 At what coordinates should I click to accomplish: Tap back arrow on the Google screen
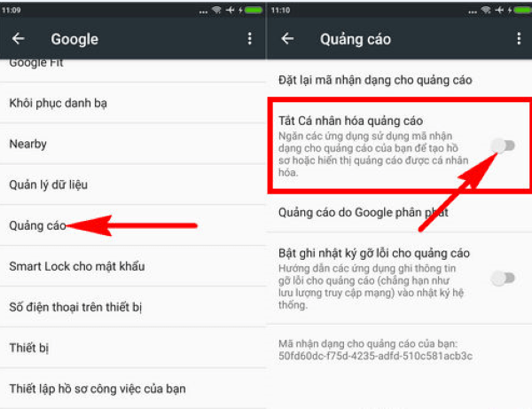point(18,39)
